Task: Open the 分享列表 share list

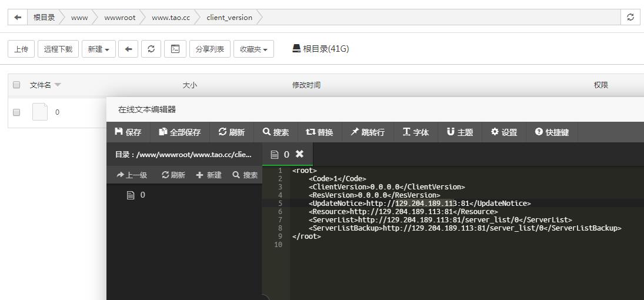Action: tap(210, 49)
